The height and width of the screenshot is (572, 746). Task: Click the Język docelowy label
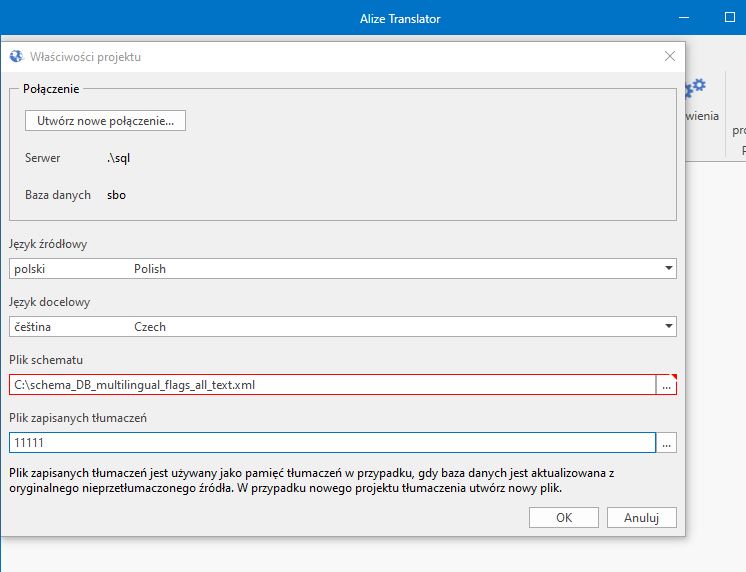coord(49,302)
